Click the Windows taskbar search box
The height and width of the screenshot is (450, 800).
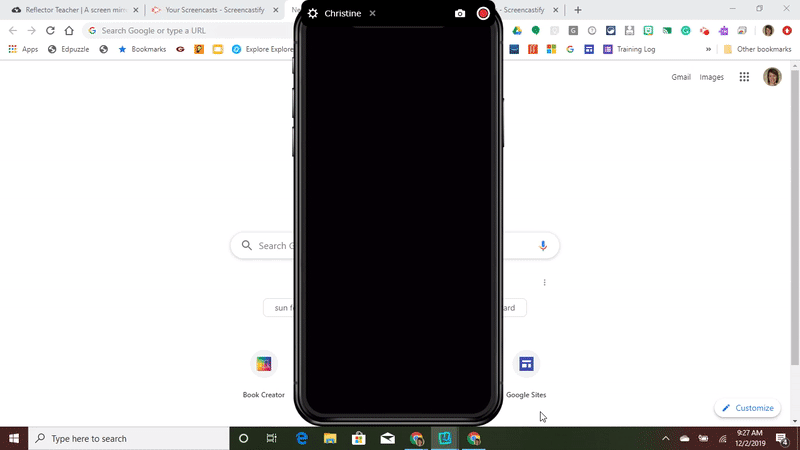click(129, 438)
